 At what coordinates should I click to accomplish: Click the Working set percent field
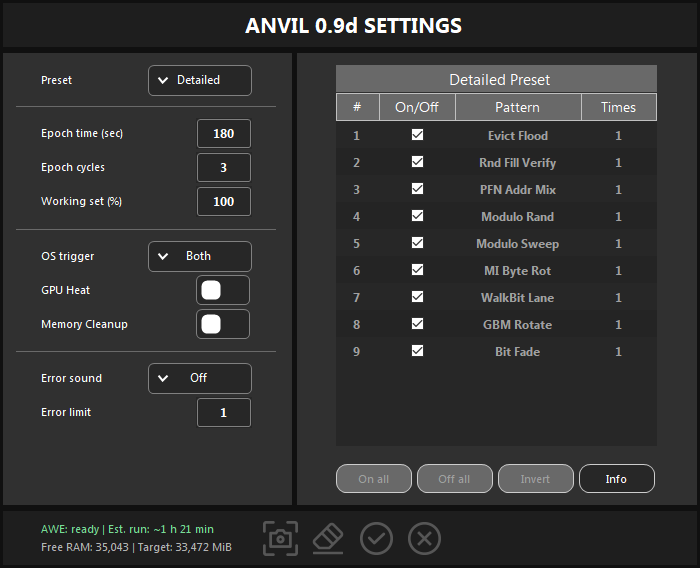[x=224, y=201]
